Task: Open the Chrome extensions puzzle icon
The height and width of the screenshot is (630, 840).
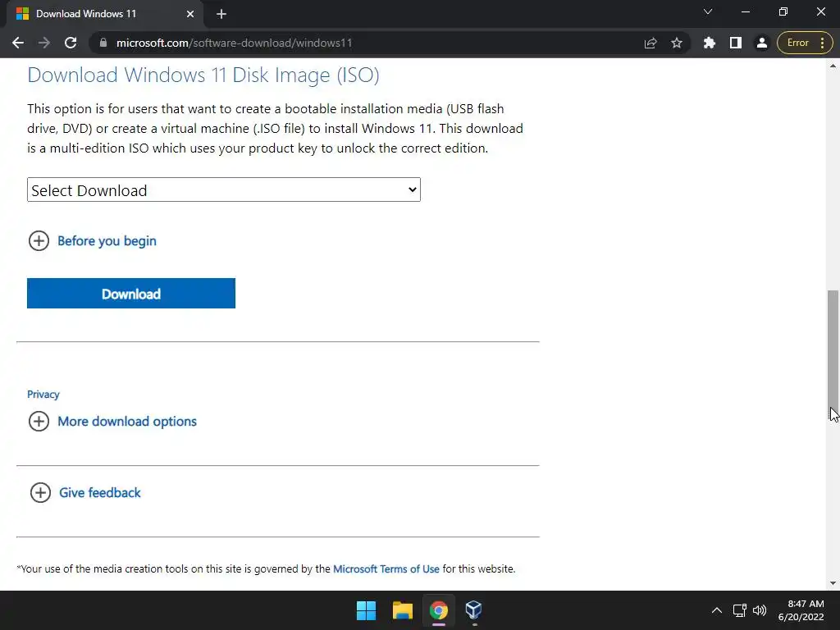Action: pyautogui.click(x=710, y=43)
